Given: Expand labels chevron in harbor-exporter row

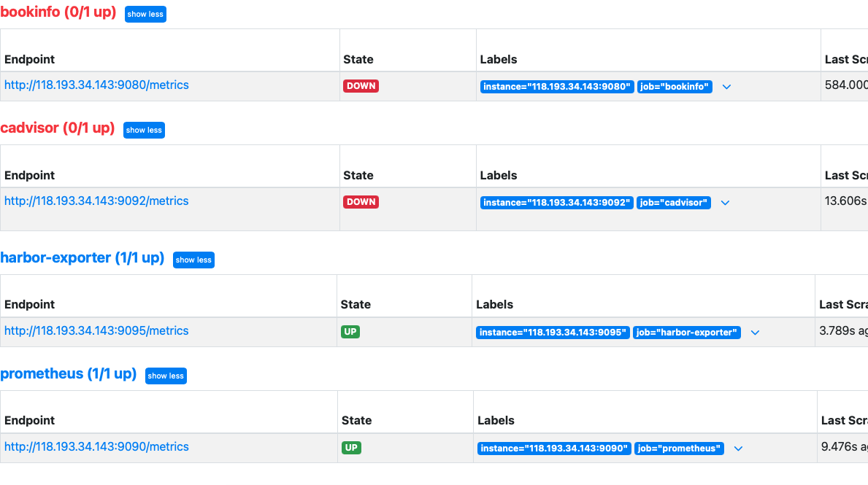Looking at the screenshot, I should 755,333.
